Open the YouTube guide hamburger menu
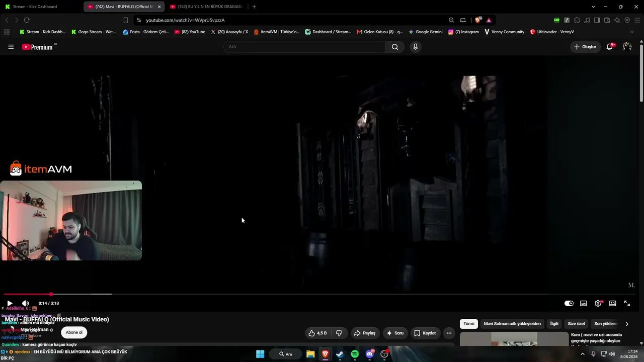Image resolution: width=644 pixels, height=362 pixels. tap(11, 47)
